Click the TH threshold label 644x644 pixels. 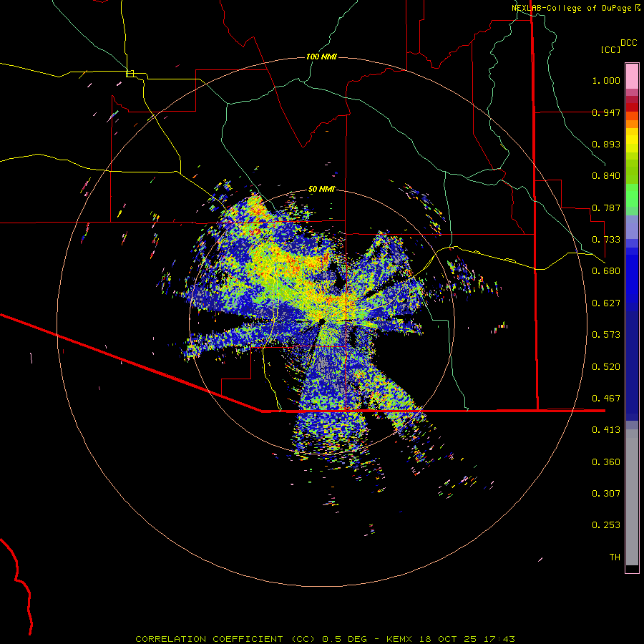tap(615, 557)
